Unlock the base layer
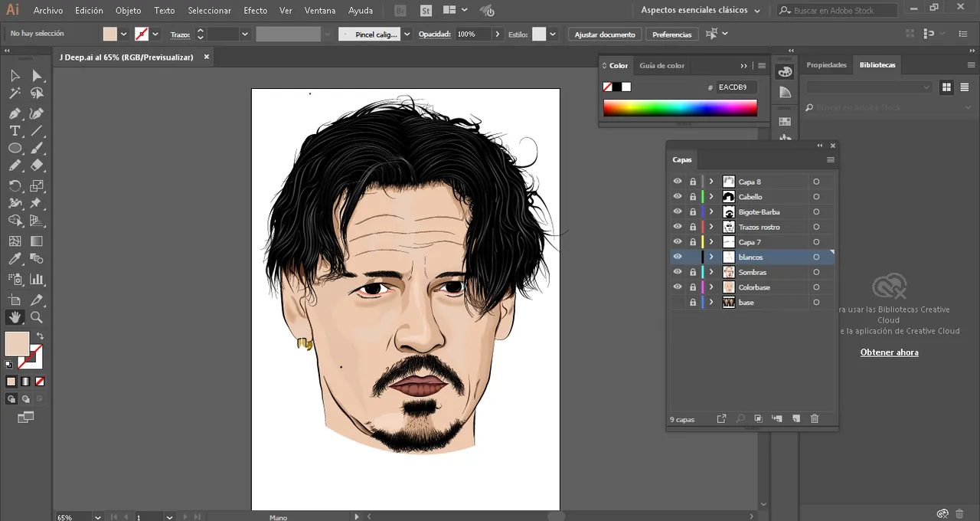980x521 pixels. 693,303
